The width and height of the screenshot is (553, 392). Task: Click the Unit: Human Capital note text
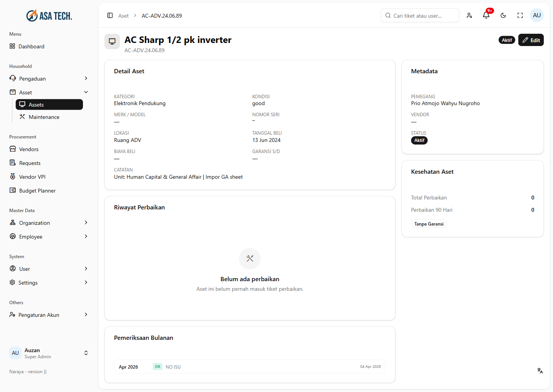178,177
